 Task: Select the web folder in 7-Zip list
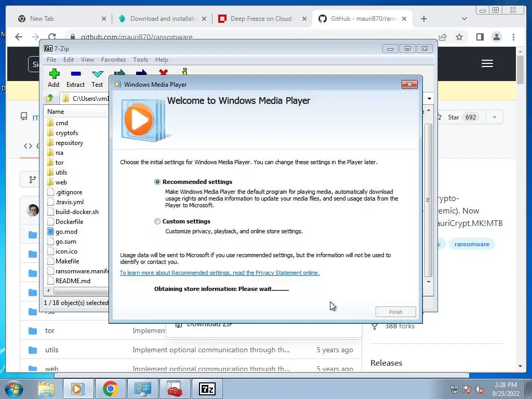61,182
